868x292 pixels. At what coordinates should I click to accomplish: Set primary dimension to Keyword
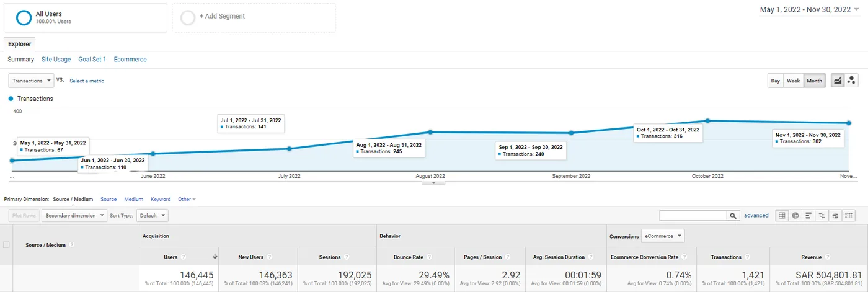click(161, 200)
